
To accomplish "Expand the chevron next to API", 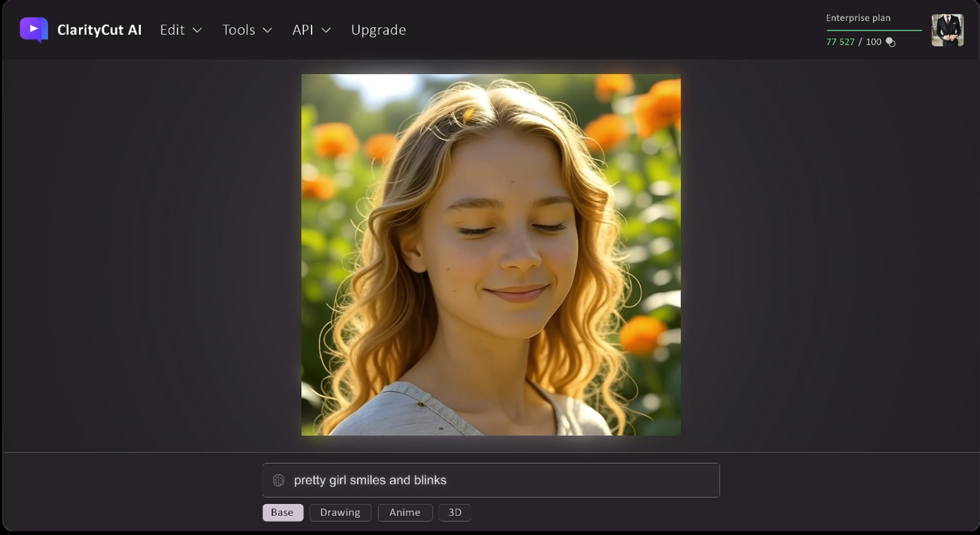I will [x=326, y=30].
